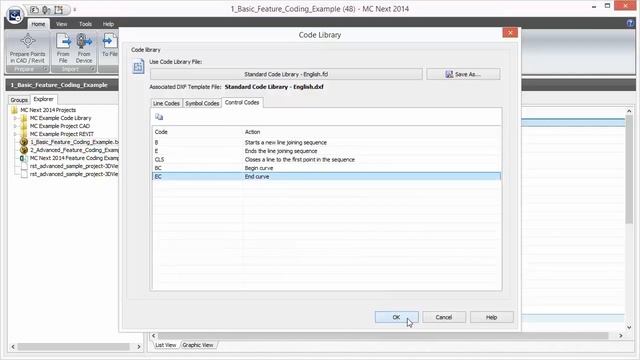The height and width of the screenshot is (360, 640).
Task: Click the 1_Basic_Feature_Coding_Example file icon
Action: (x=24, y=142)
